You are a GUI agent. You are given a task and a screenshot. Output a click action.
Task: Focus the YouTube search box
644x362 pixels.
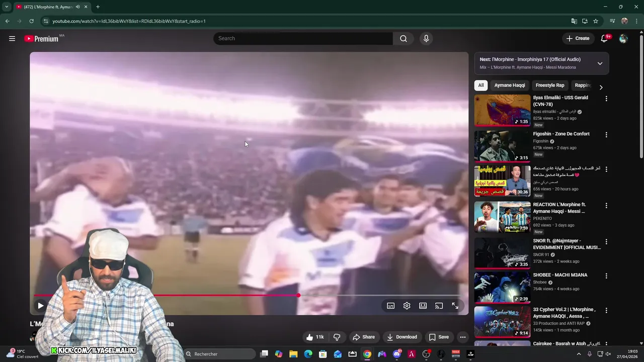click(x=303, y=38)
